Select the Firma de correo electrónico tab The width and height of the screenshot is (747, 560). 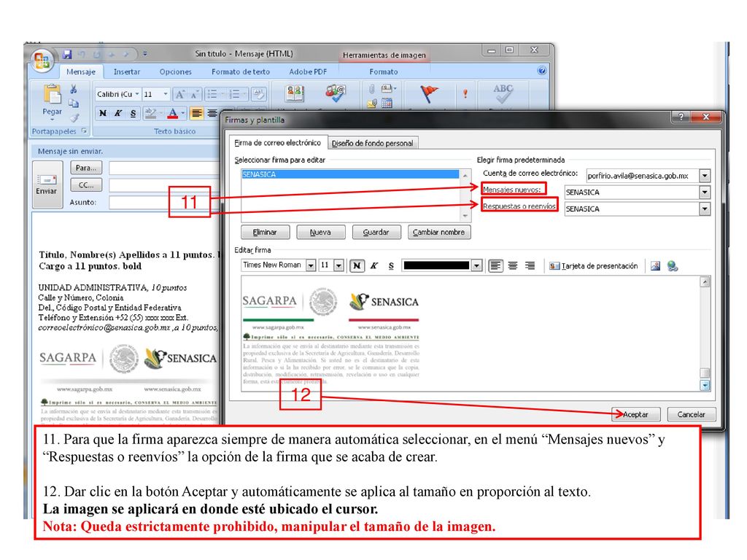pos(277,143)
